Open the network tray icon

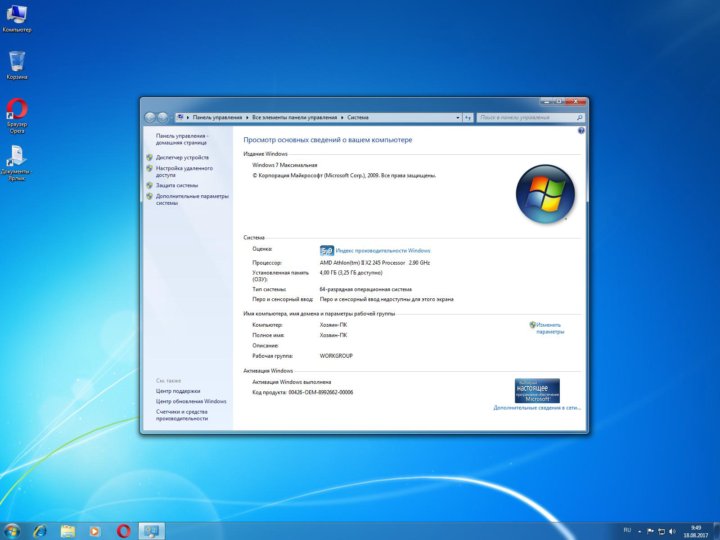662,531
